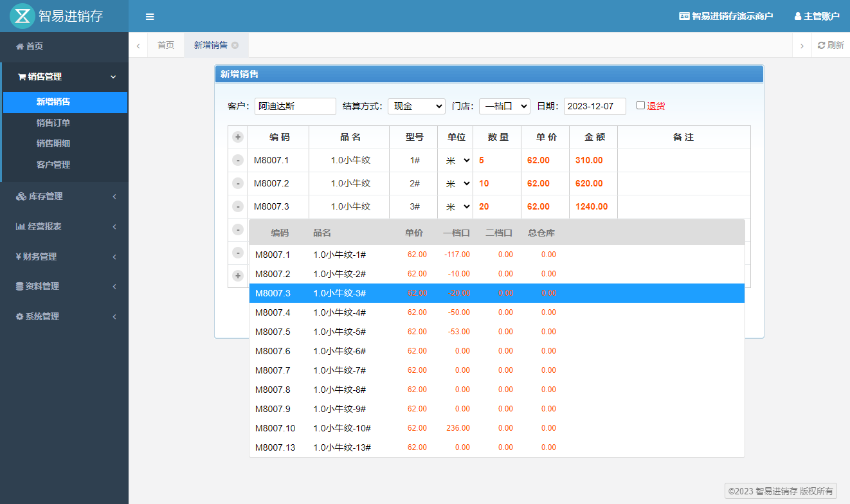Switch to the 新增销售 tab
The height and width of the screenshot is (504, 850).
point(211,45)
